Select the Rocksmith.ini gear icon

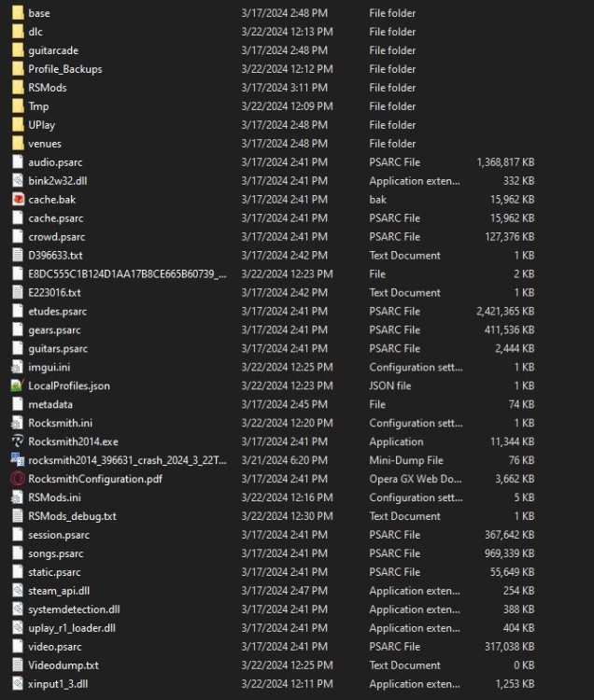[18, 422]
